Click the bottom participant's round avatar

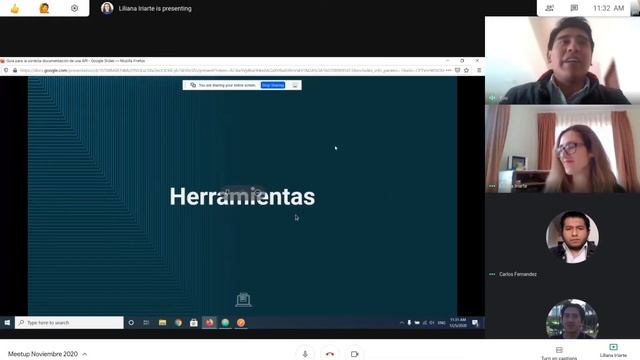[572, 319]
